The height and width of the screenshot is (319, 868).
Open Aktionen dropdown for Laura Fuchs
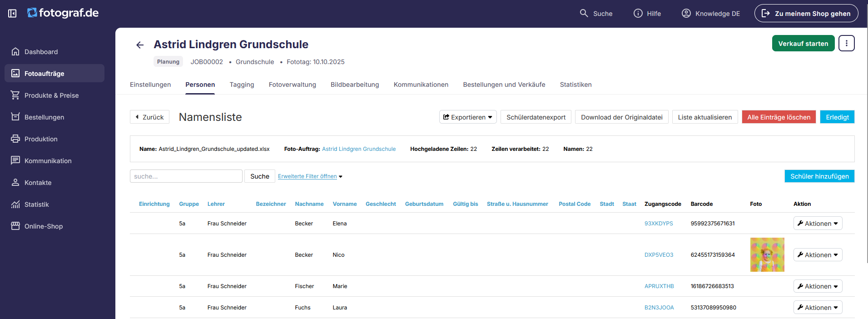pos(818,307)
